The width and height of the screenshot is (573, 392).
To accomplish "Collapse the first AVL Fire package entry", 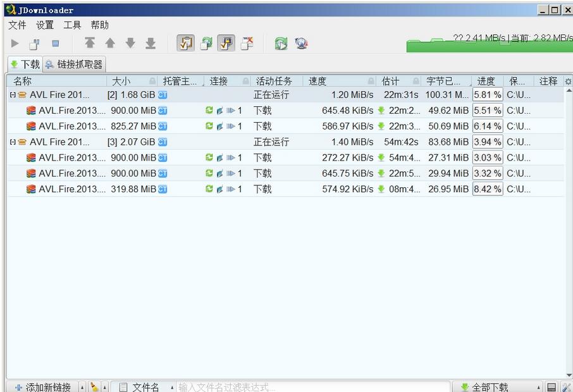I will (13, 95).
